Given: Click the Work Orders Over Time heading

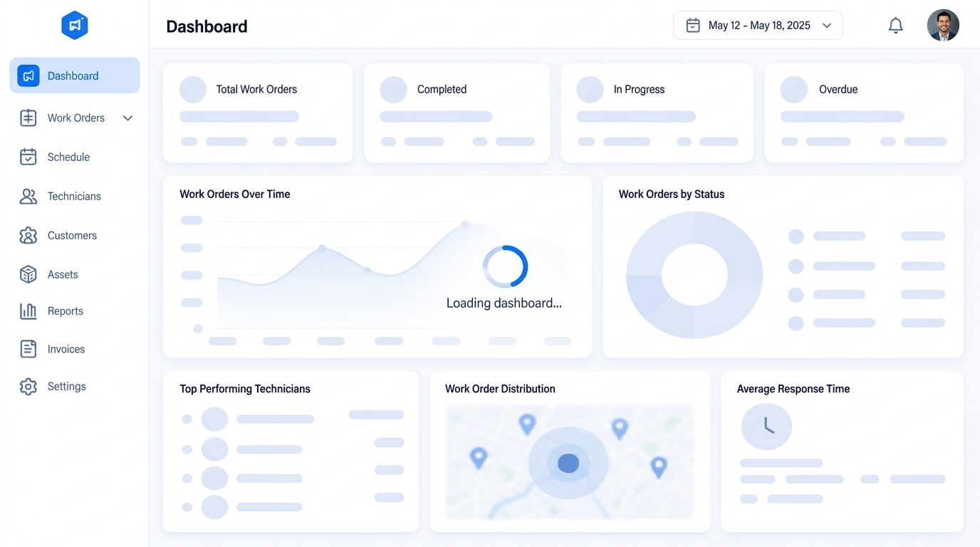Looking at the screenshot, I should click(x=234, y=194).
